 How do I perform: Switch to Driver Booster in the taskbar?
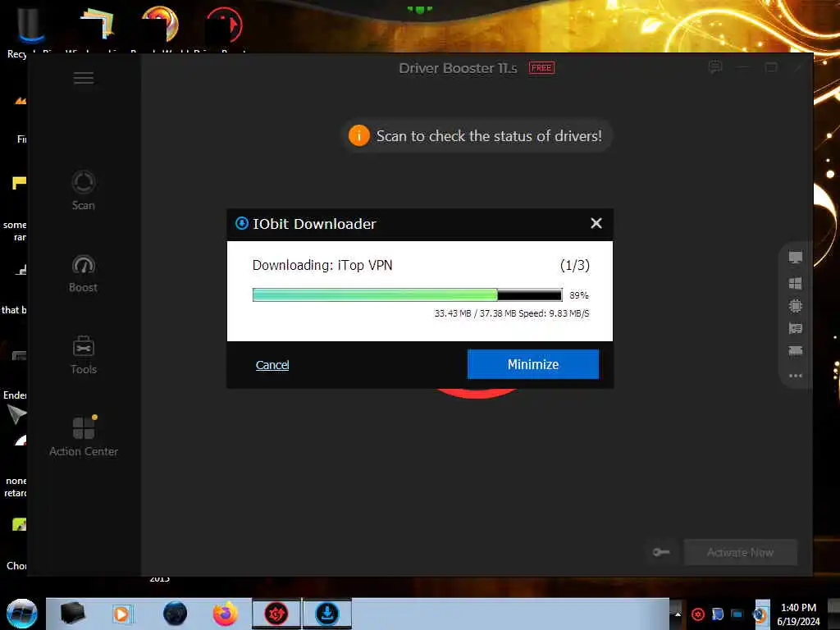click(x=276, y=614)
